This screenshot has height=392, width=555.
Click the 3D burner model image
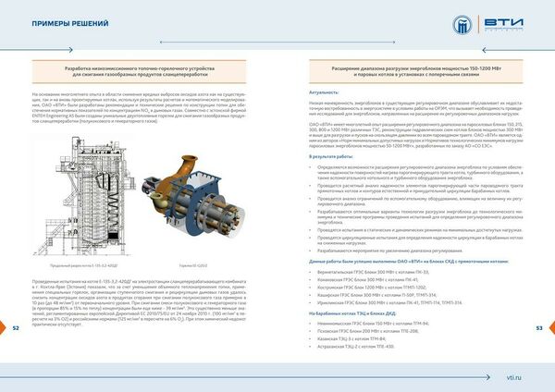coord(193,197)
